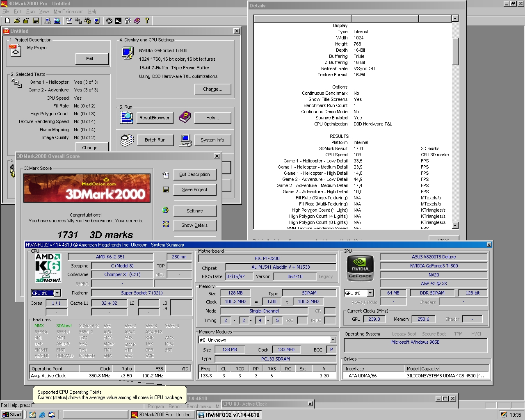Open Internet Explorer from quick launch
Screen dimensions: 525x420
click(x=42, y=415)
